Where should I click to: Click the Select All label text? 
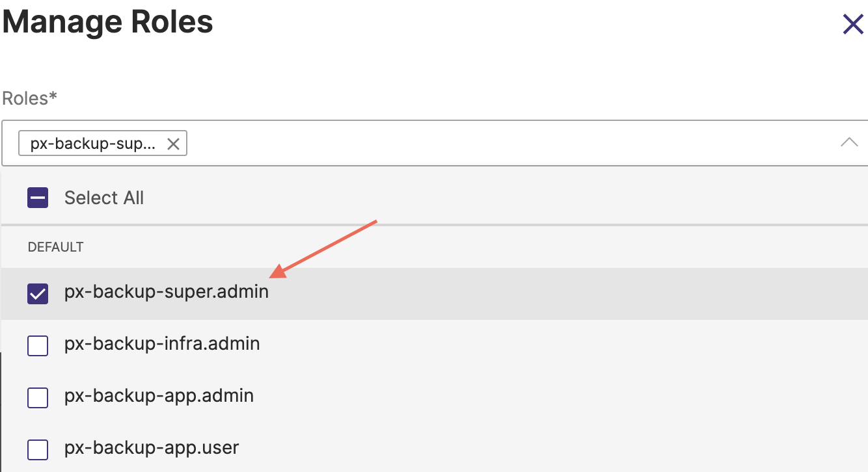pos(104,198)
